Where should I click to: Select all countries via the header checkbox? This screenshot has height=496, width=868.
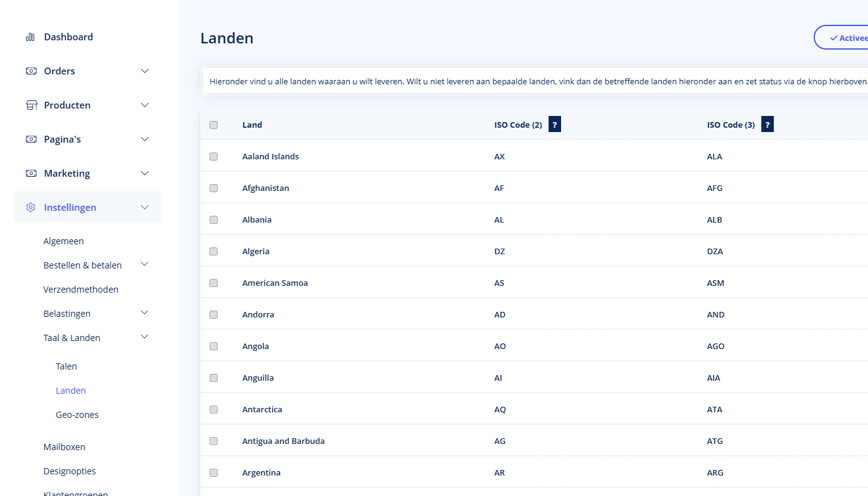(x=213, y=124)
